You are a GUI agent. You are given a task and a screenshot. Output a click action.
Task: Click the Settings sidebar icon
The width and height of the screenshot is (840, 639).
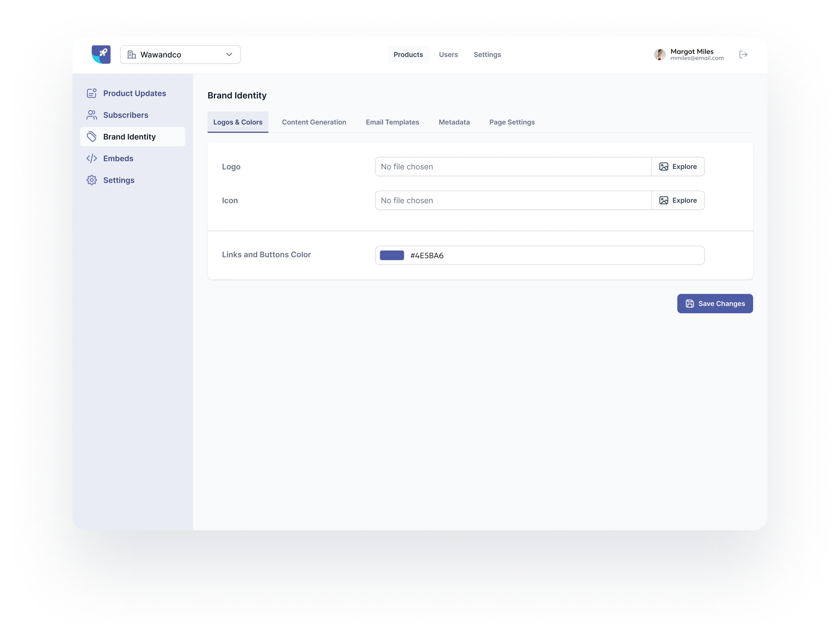point(91,180)
